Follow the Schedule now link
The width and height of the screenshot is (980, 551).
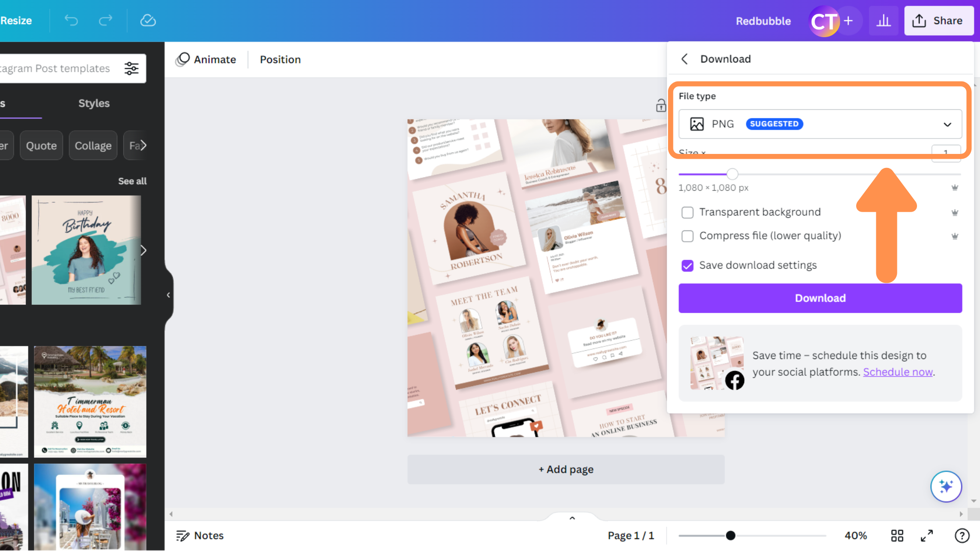898,372
